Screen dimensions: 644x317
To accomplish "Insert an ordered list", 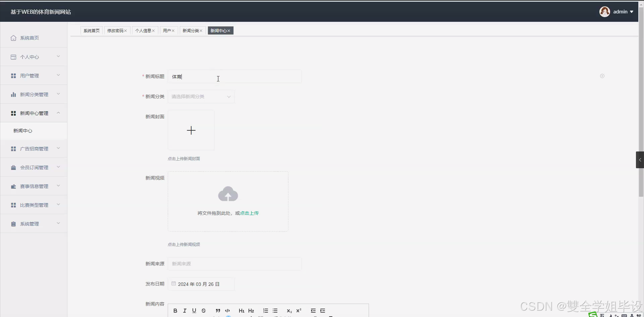I will 265,311.
